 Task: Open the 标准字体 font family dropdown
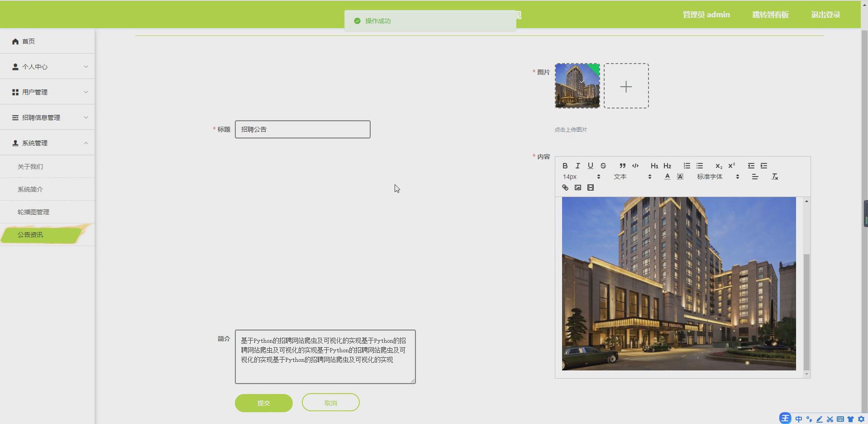click(718, 177)
